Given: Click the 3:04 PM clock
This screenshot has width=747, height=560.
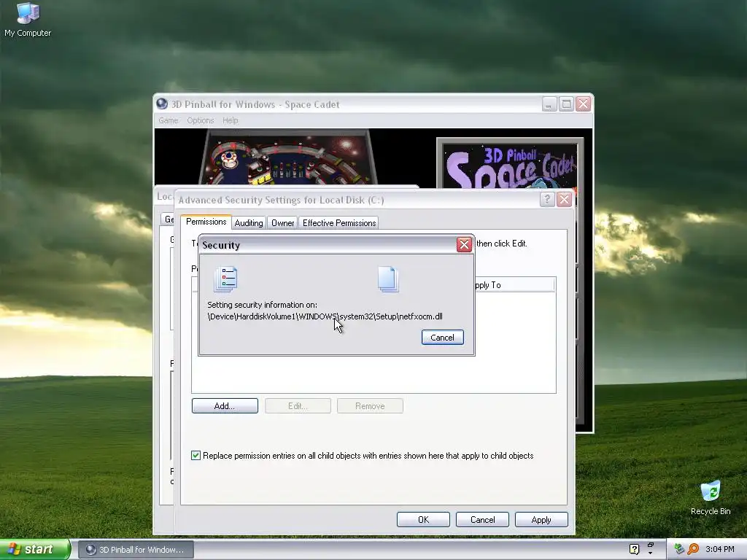Looking at the screenshot, I should tap(719, 549).
